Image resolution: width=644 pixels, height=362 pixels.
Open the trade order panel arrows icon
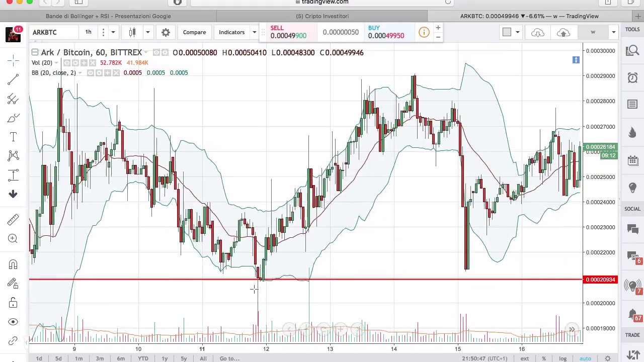coord(632,354)
